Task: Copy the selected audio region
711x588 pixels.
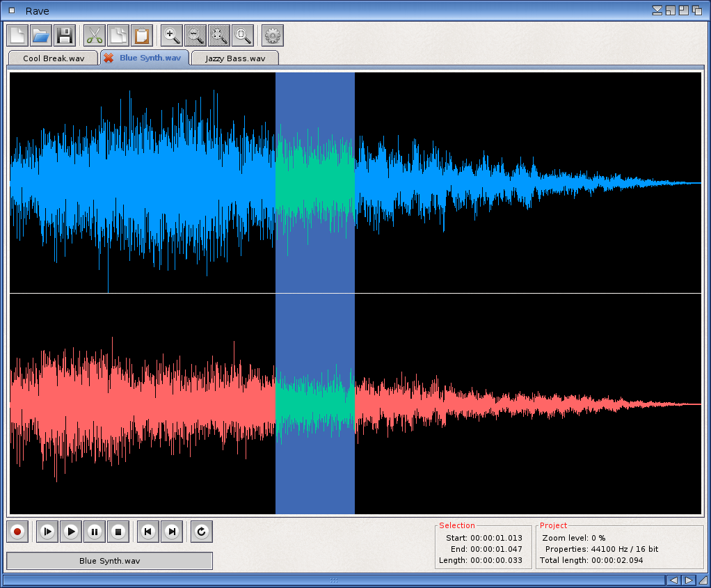Action: pyautogui.click(x=118, y=35)
